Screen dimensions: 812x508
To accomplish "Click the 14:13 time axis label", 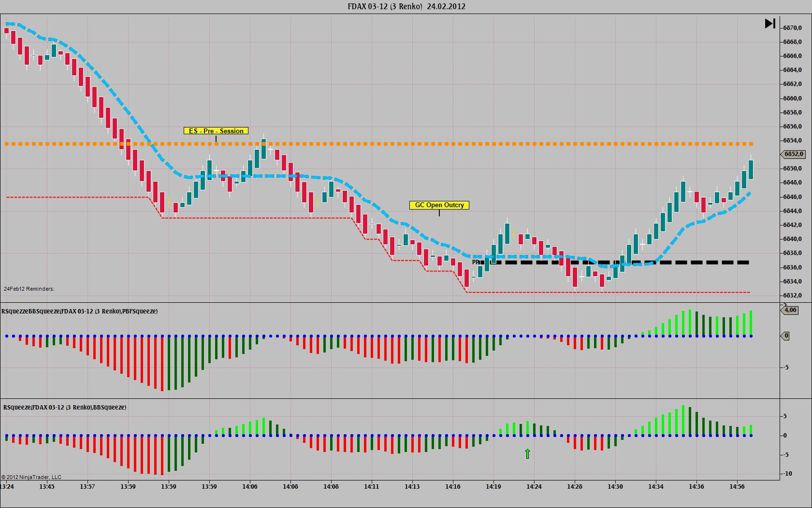I will 412,487.
